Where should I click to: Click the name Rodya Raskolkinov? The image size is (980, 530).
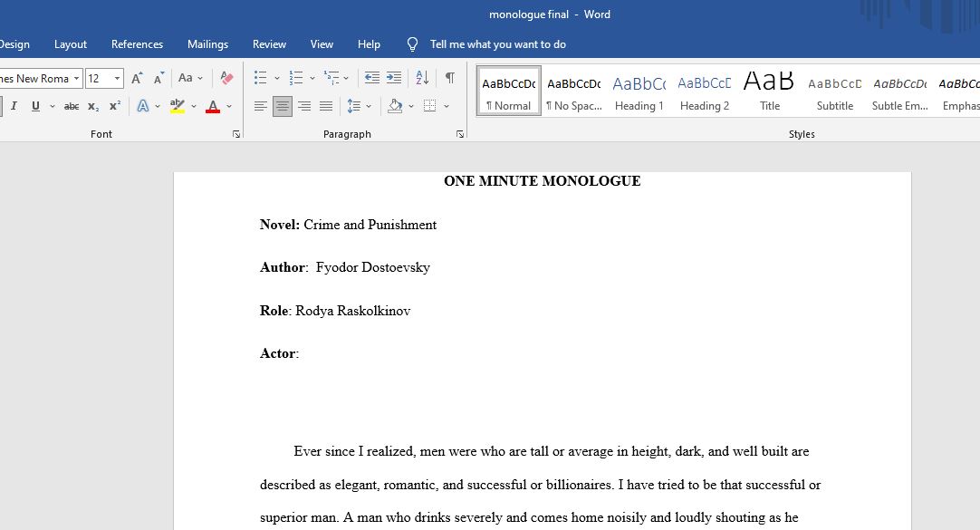352,311
